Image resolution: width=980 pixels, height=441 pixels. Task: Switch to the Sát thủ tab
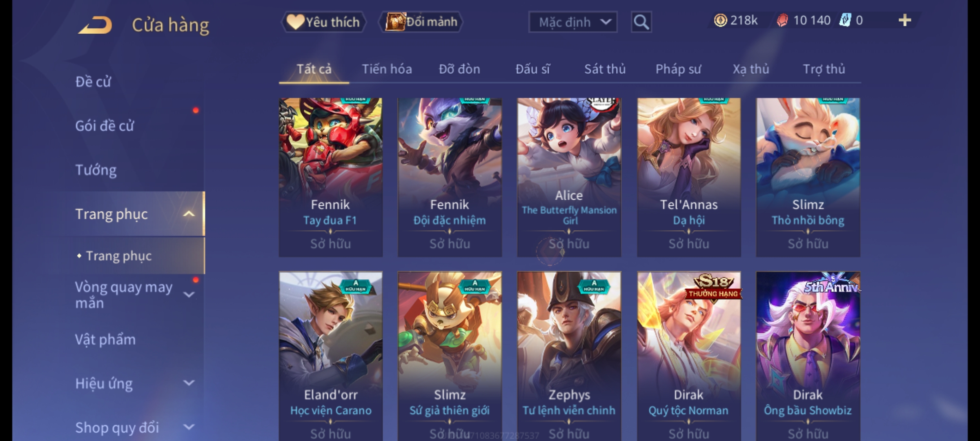click(605, 69)
